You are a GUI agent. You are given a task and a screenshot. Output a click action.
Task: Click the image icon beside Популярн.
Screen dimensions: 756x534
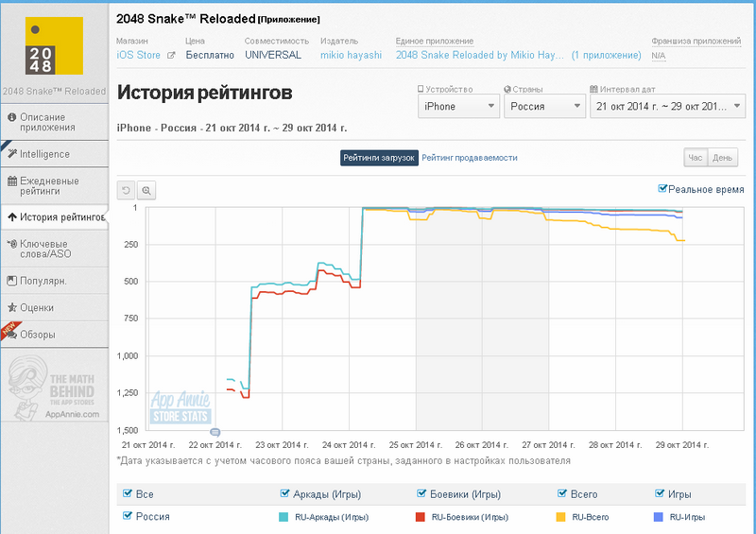[12, 281]
